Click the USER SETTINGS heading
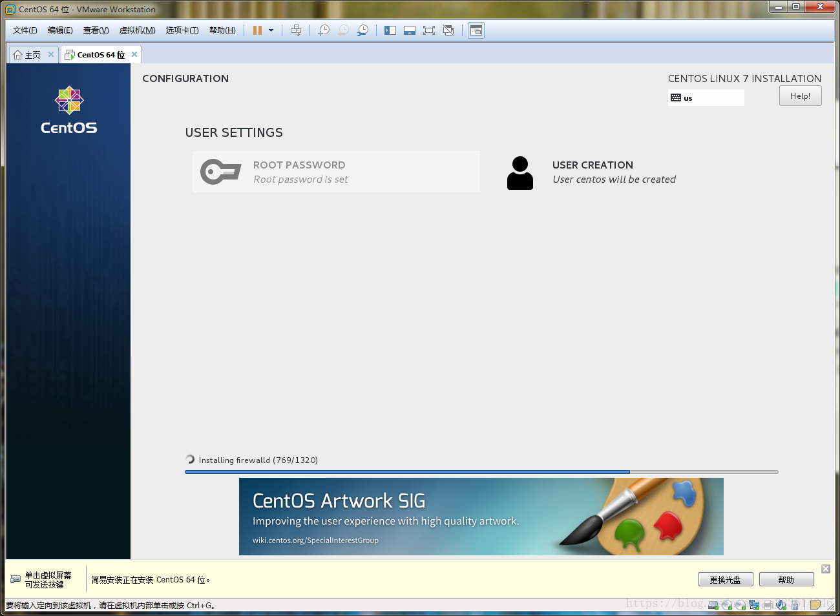Image resolution: width=840 pixels, height=616 pixels. tap(234, 132)
